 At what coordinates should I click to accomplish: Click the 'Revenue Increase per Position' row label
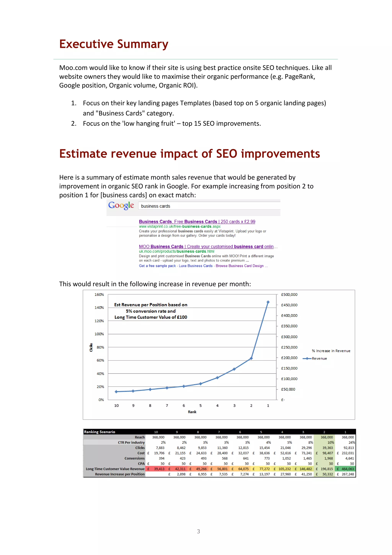pyautogui.click(x=120, y=474)
